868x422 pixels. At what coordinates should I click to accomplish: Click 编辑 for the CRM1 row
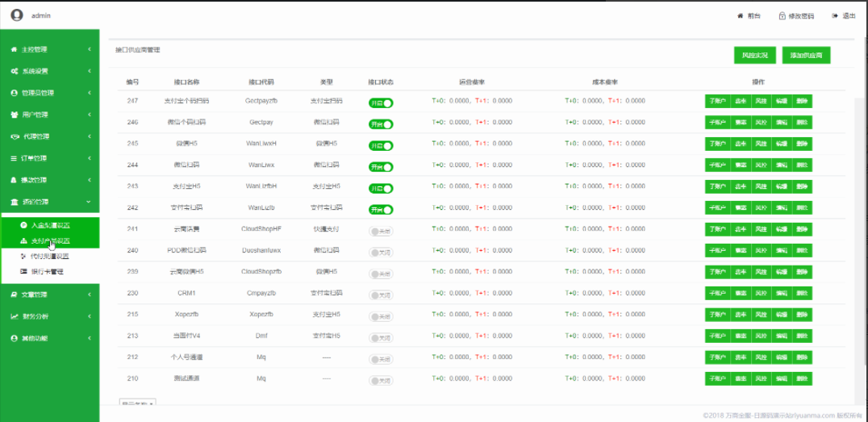(x=781, y=294)
